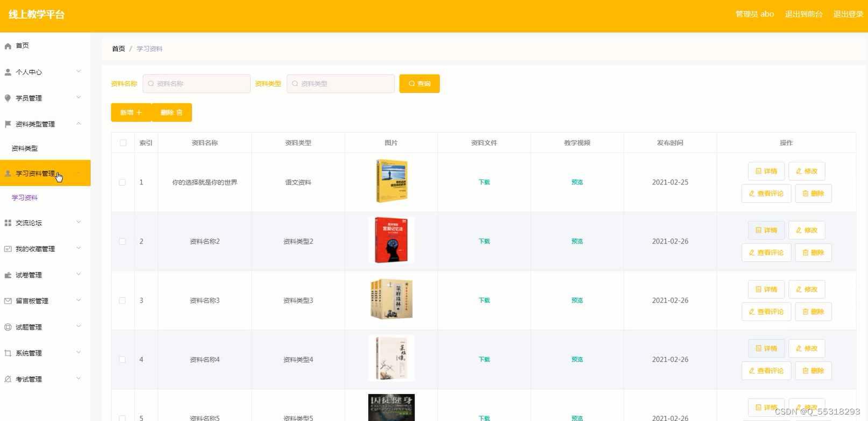Check the row 1 checkbox for 你的选择就是你的世界
This screenshot has height=421, width=868.
click(123, 182)
